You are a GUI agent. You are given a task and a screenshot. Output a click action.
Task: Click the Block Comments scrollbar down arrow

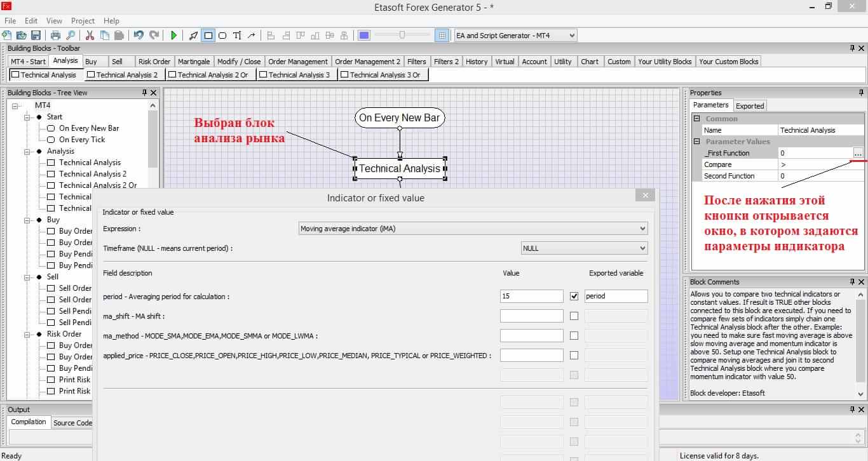click(862, 394)
